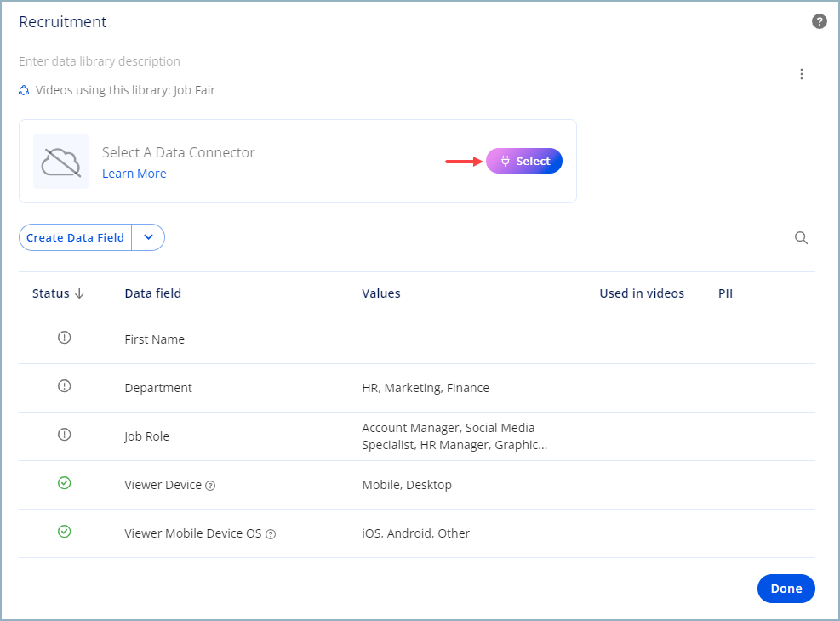Open the help question mark icon
Viewport: 840px width, 621px height.
[820, 22]
